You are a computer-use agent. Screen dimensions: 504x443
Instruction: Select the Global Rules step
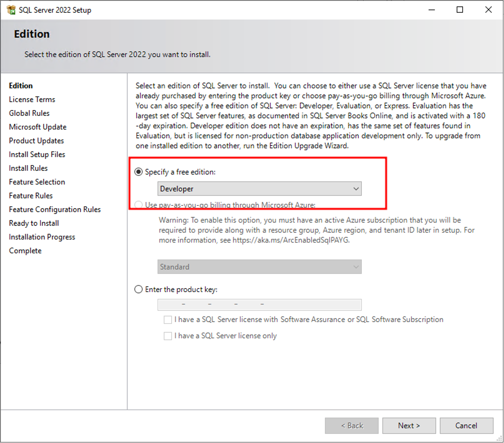[29, 113]
